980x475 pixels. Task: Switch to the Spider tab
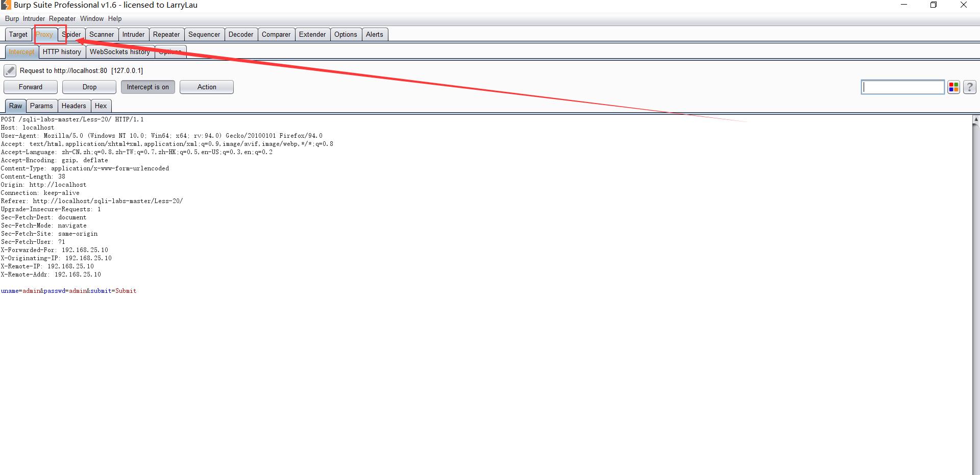pyautogui.click(x=71, y=35)
